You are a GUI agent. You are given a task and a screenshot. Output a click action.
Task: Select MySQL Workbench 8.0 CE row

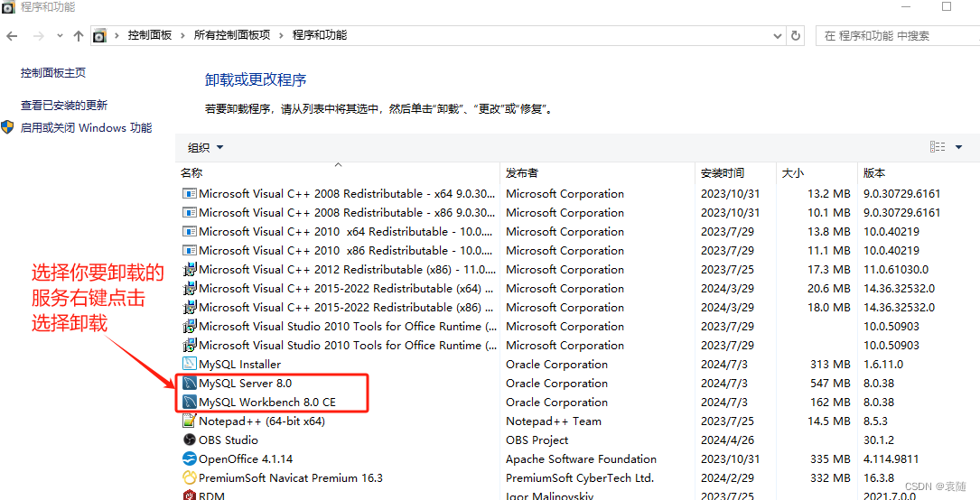point(577,402)
